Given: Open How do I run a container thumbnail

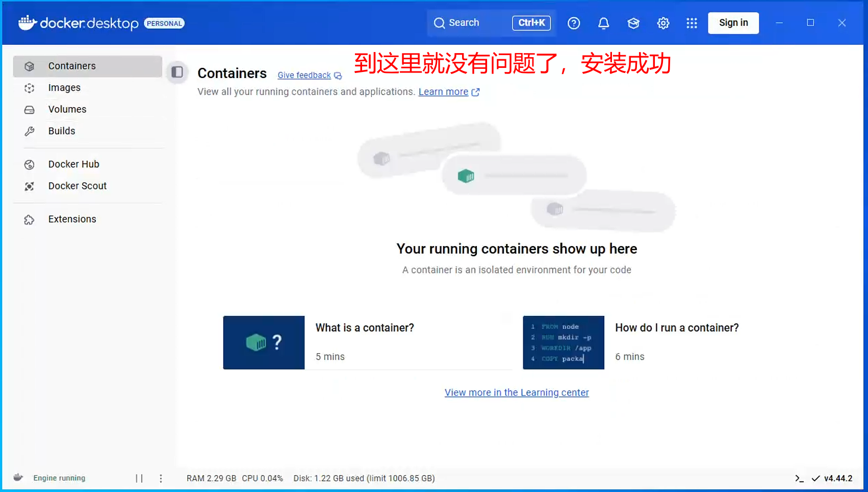Looking at the screenshot, I should point(564,342).
